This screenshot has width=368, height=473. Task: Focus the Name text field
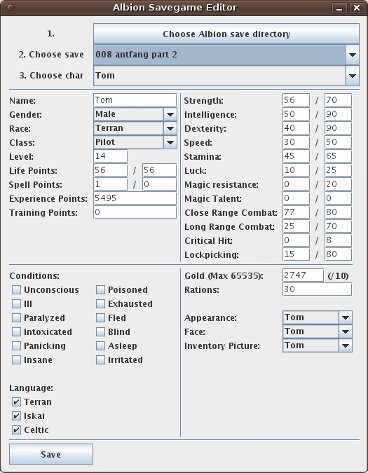pyautogui.click(x=135, y=100)
